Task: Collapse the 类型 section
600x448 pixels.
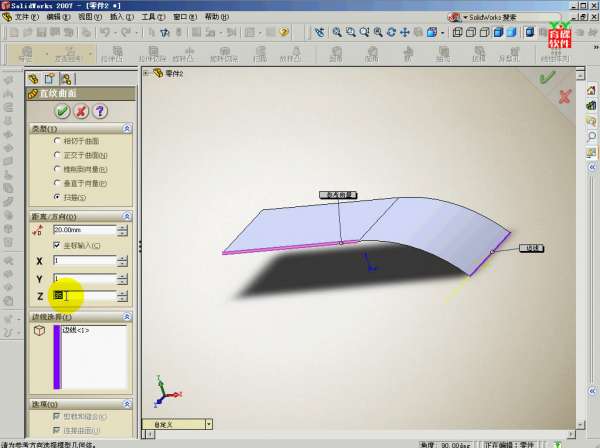Action: click(x=126, y=128)
